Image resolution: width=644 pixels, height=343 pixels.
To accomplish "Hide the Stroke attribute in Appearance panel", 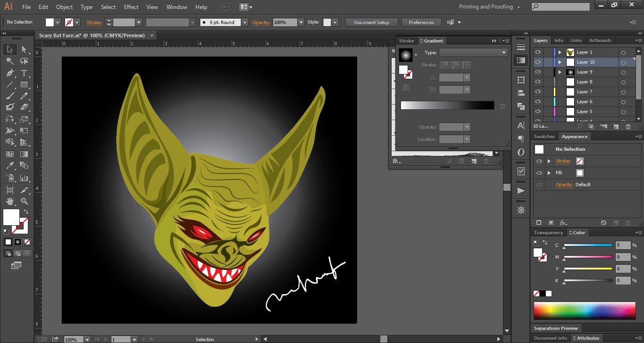I will [539, 161].
